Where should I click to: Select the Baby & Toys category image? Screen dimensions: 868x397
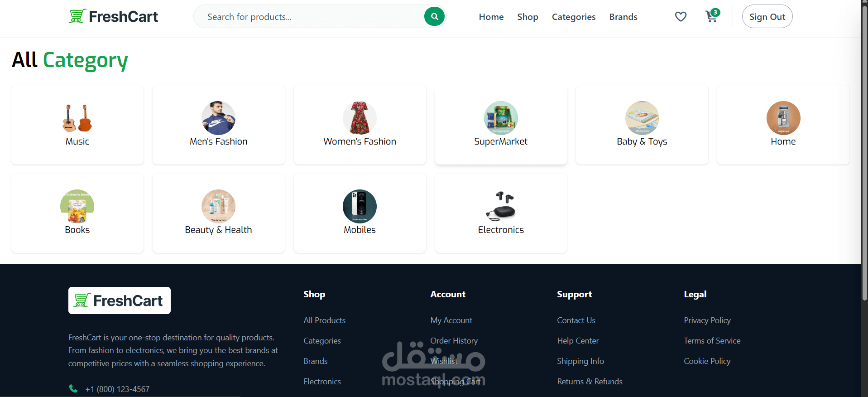point(642,118)
